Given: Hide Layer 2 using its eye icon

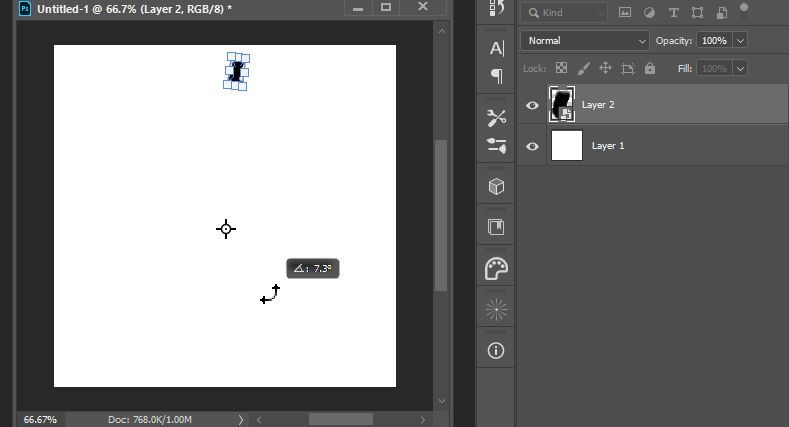Looking at the screenshot, I should [x=532, y=105].
